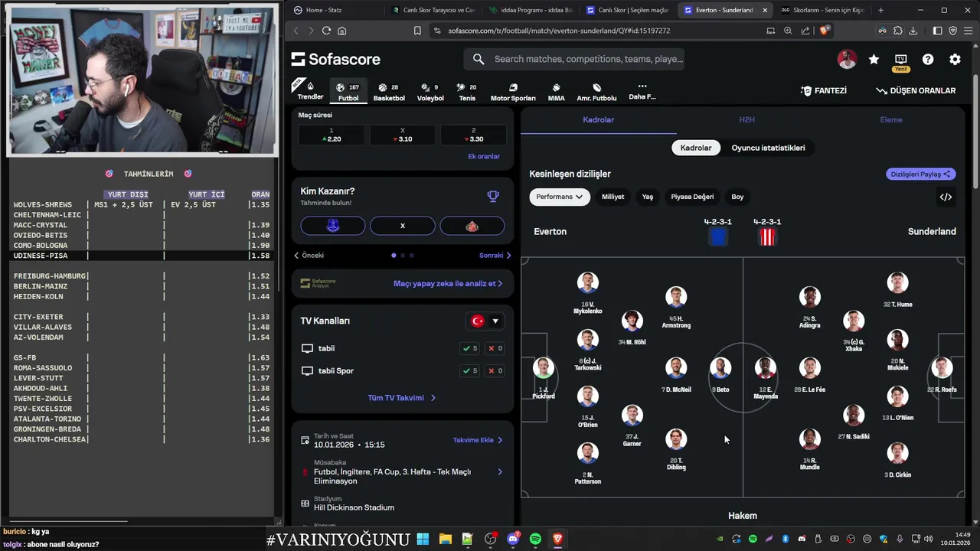The image size is (980, 551).
Task: Expand the Müsabaka FA Cup row
Action: click(x=402, y=472)
